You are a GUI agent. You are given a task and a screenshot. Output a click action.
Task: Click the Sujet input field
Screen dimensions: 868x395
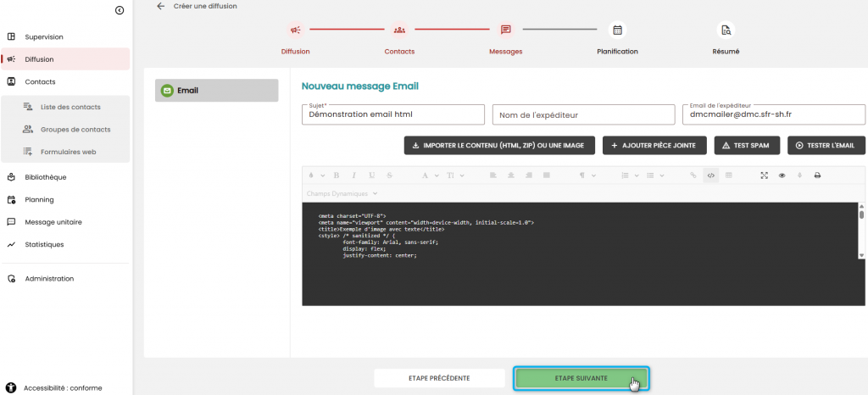393,114
